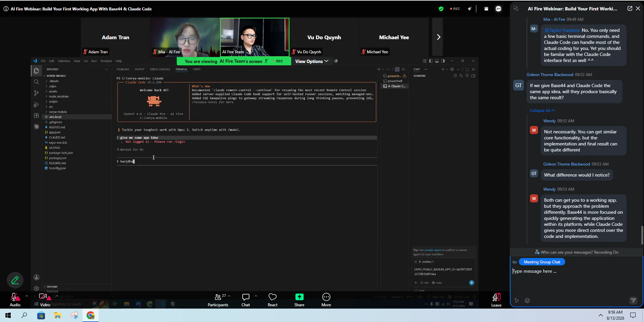Open the Terminal menu in VS Code

106,61
